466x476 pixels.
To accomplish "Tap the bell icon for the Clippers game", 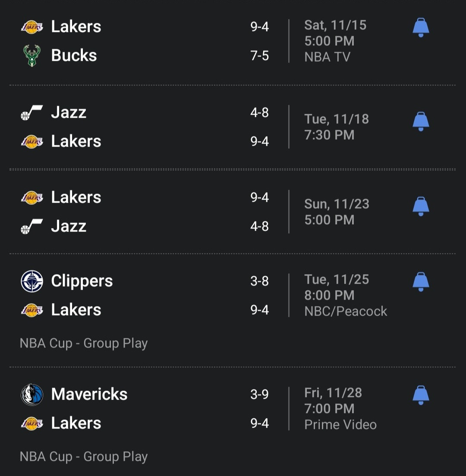I will point(421,282).
